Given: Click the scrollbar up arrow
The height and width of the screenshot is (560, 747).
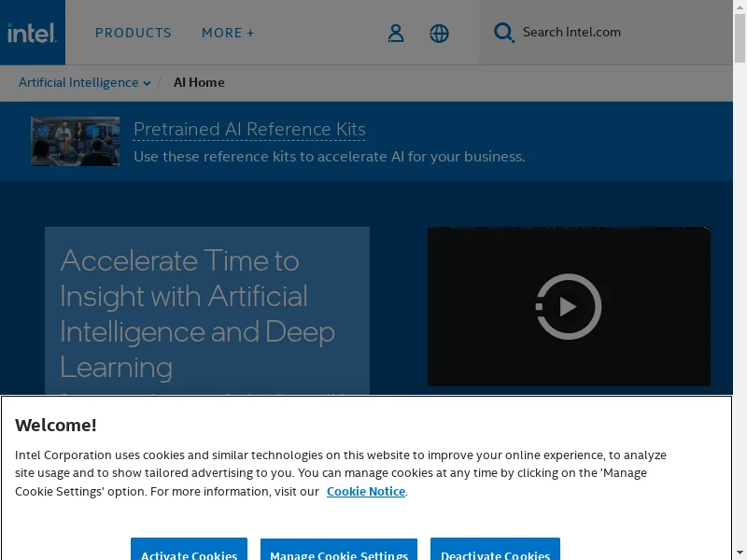Looking at the screenshot, I should pos(740,6).
